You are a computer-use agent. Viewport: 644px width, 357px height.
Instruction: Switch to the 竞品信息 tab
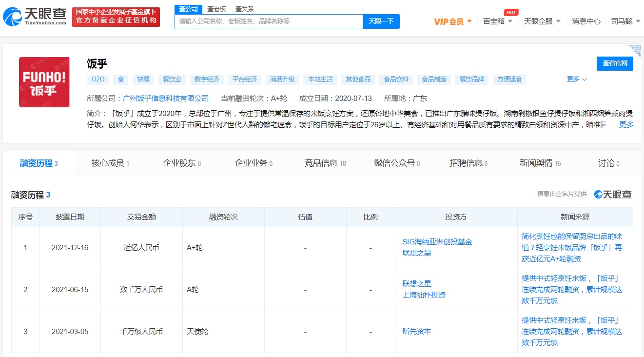(x=325, y=163)
